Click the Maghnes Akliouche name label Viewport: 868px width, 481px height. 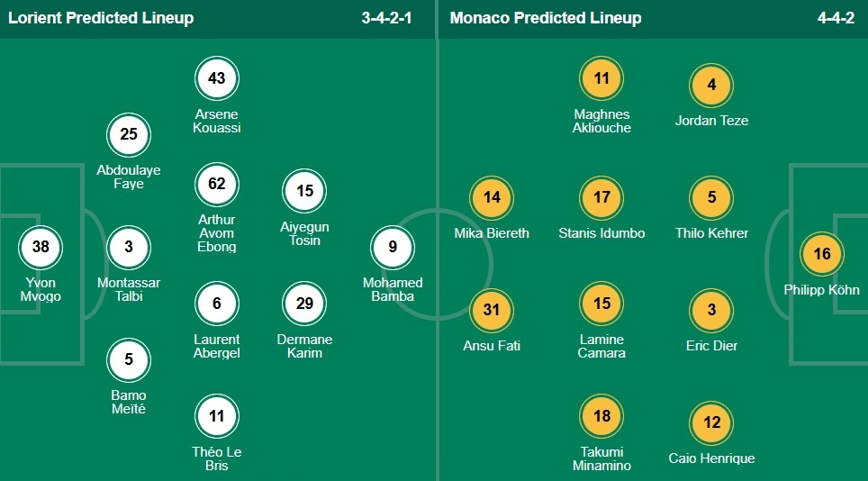pyautogui.click(x=602, y=121)
